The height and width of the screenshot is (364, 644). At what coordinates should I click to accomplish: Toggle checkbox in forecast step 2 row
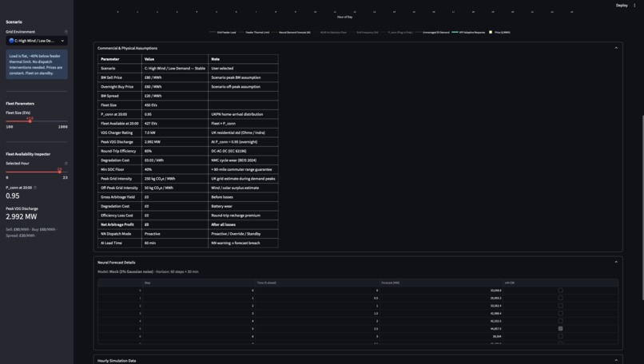[x=560, y=306]
